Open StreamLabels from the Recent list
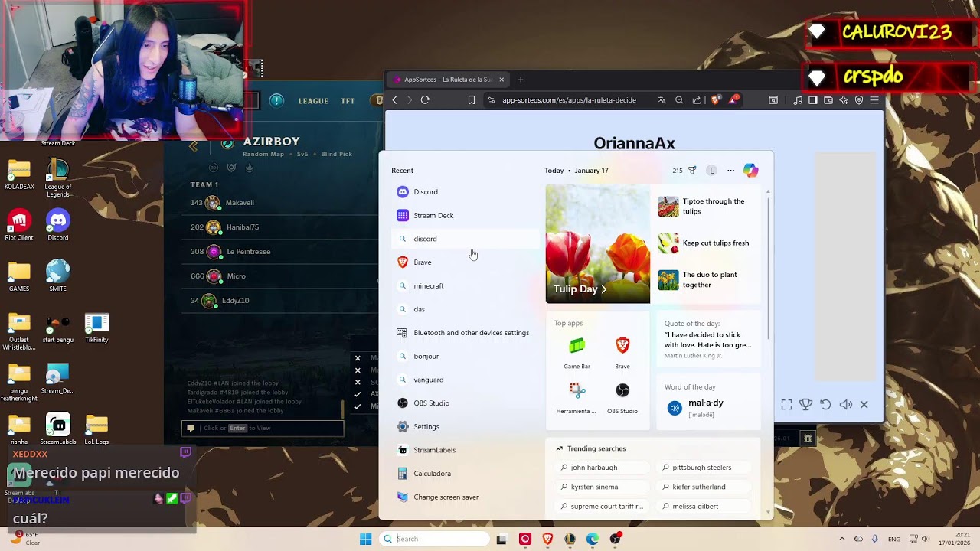980x551 pixels. [x=465, y=450]
